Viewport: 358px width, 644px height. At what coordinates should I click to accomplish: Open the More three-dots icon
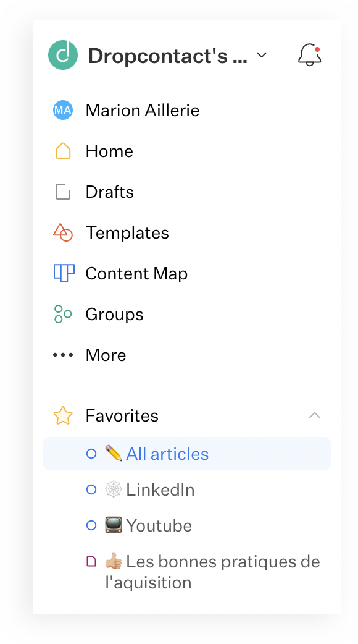click(63, 355)
